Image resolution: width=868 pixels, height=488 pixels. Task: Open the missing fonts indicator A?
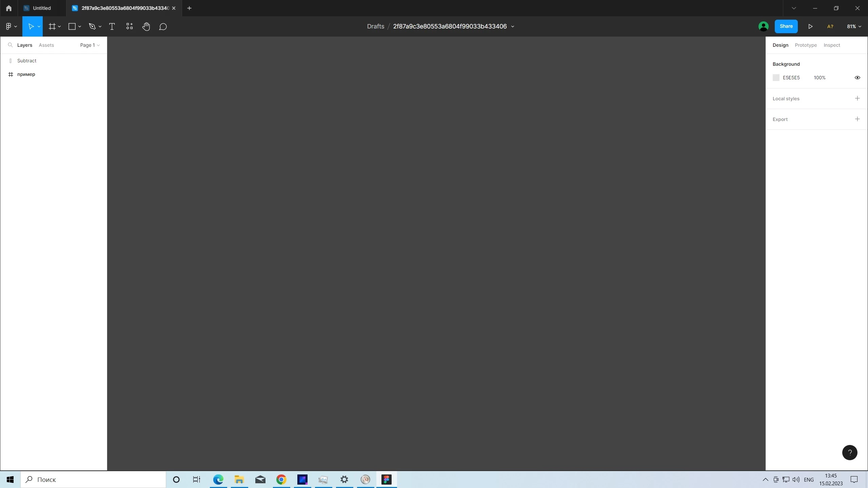coord(830,26)
